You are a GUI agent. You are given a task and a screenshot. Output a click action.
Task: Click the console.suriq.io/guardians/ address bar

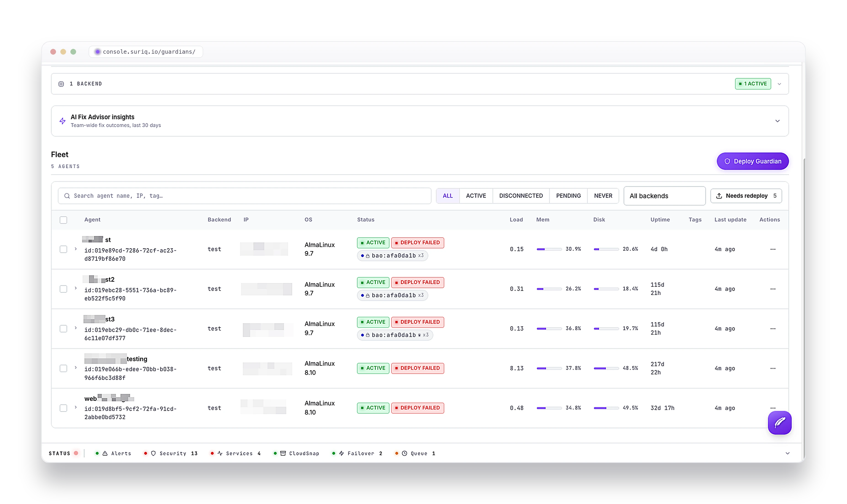click(146, 52)
